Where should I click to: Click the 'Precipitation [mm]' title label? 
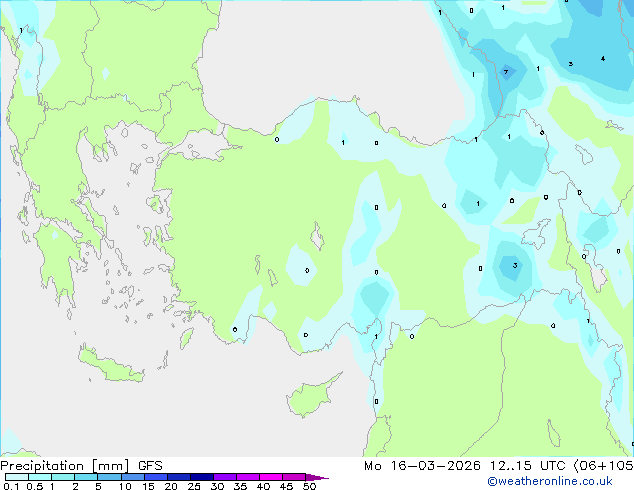point(65,466)
